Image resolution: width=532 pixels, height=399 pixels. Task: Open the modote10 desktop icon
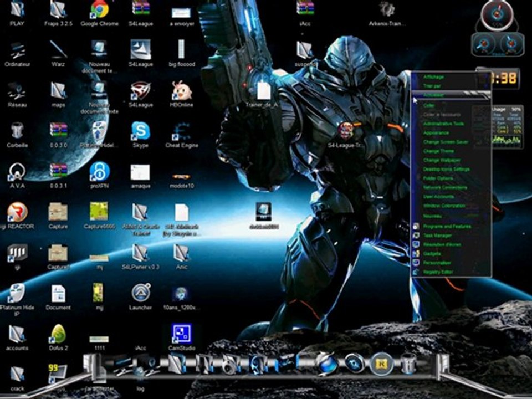(x=182, y=181)
